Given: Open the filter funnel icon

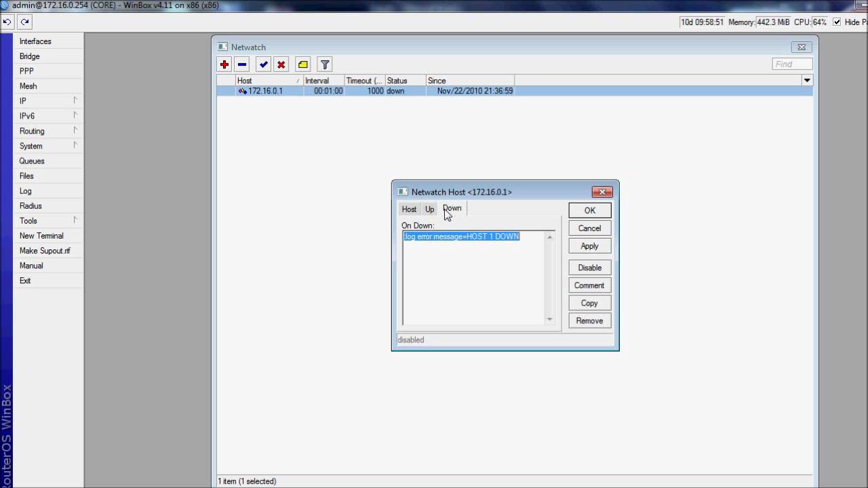Looking at the screenshot, I should pos(325,64).
